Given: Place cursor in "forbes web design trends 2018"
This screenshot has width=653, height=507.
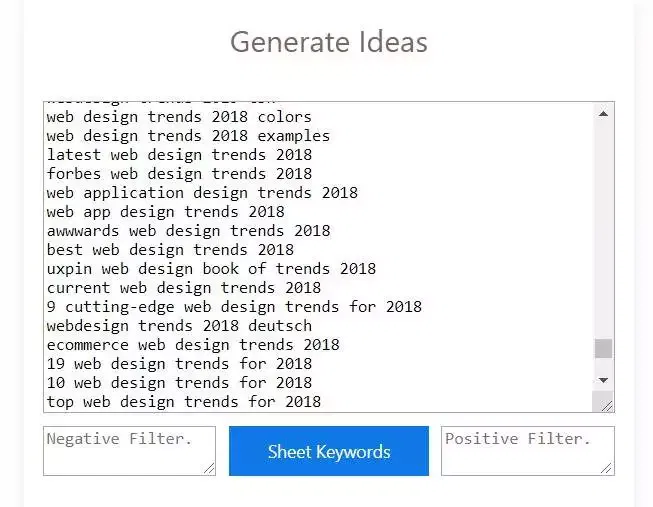Looking at the screenshot, I should pyautogui.click(x=179, y=174).
